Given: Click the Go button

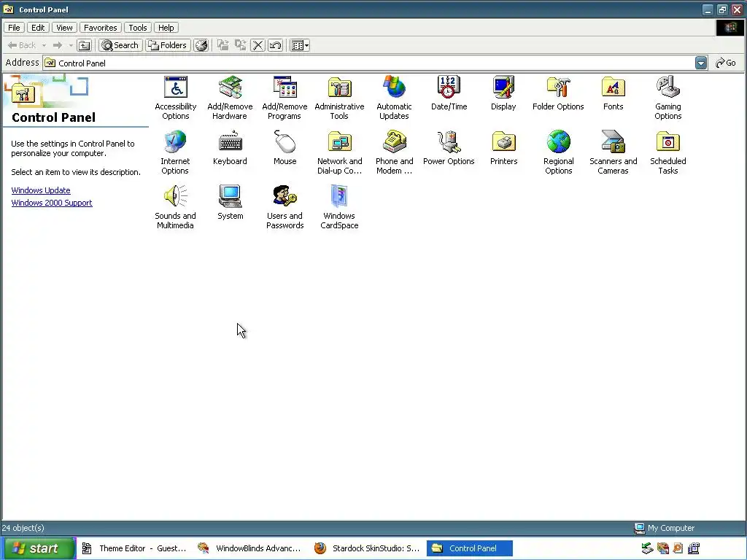Looking at the screenshot, I should coord(726,63).
